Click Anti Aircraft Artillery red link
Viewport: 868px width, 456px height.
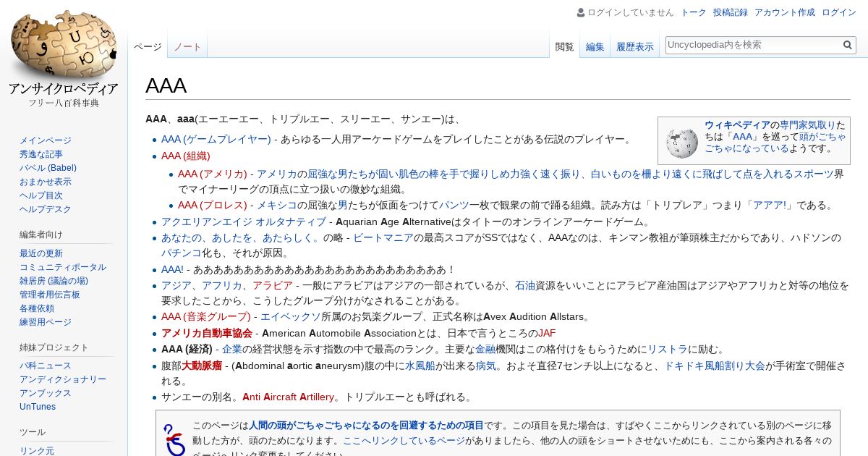click(289, 397)
